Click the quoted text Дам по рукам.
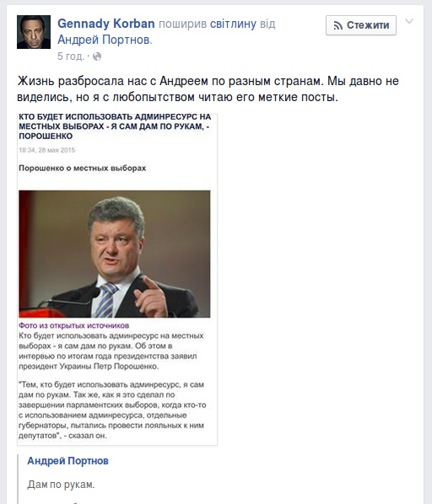This screenshot has height=504, width=432. pyautogui.click(x=61, y=485)
